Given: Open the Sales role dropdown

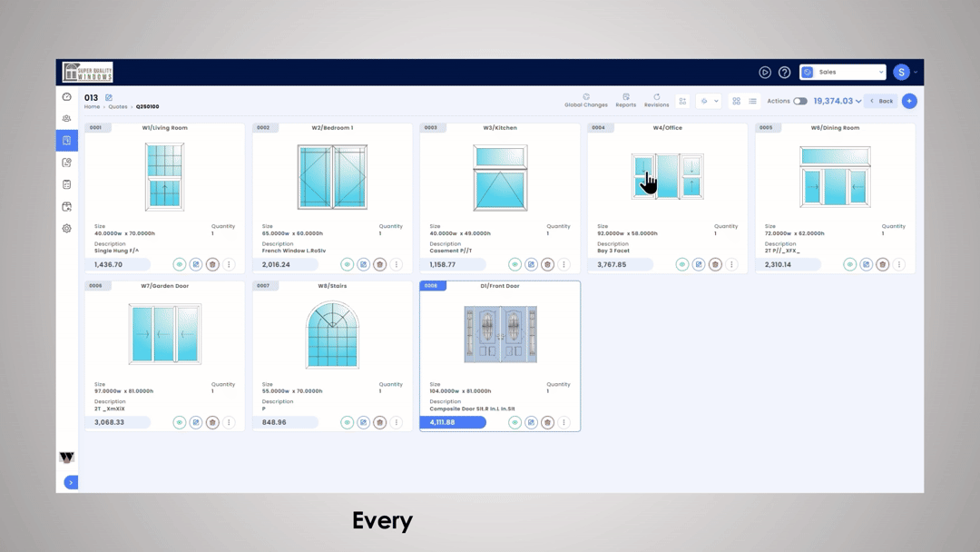Looking at the screenshot, I should pyautogui.click(x=842, y=73).
